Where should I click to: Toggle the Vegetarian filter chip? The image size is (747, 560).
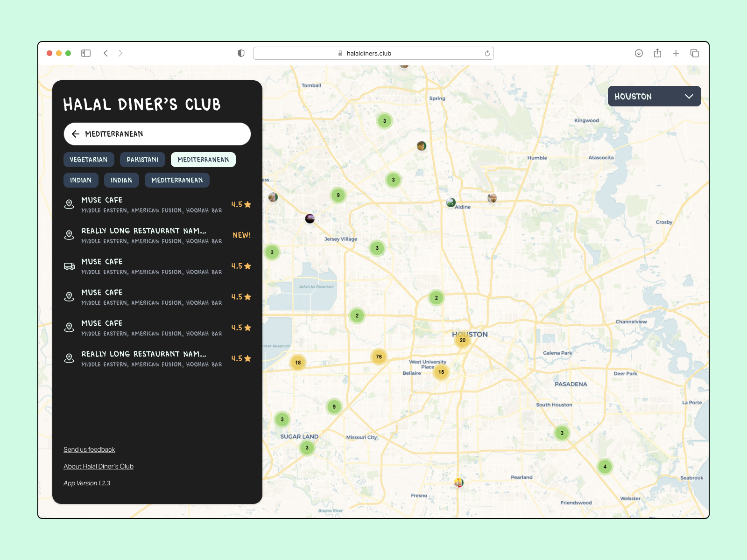point(89,160)
